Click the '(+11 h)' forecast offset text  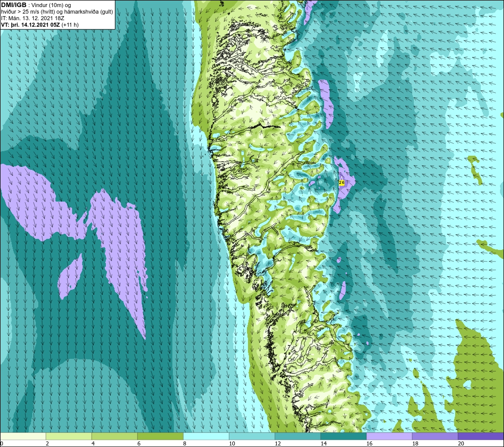tap(70, 25)
